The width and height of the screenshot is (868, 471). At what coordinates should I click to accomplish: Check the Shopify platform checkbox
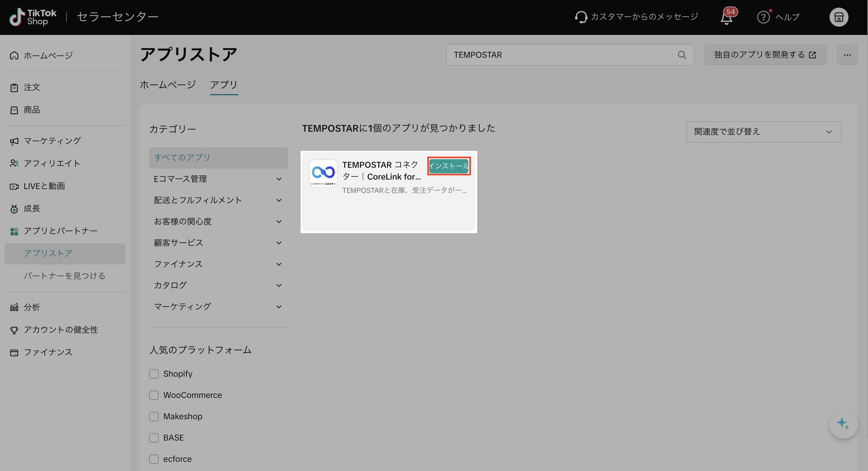(154, 374)
